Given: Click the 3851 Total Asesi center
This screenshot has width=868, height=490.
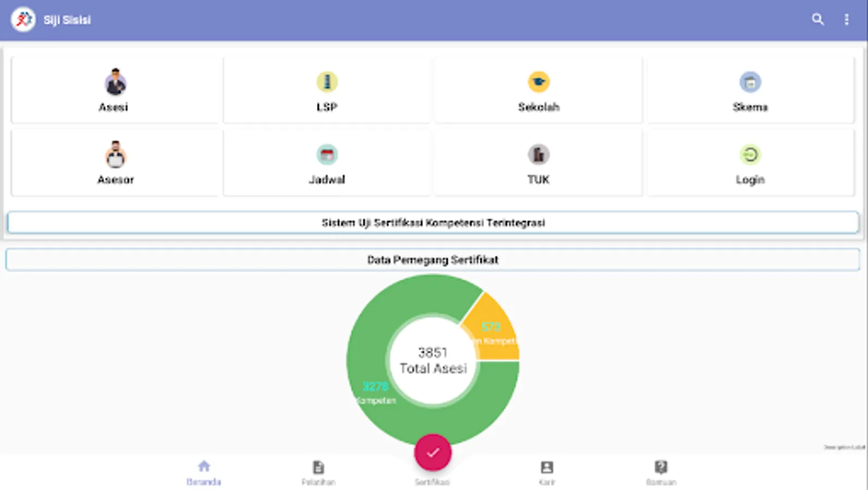Looking at the screenshot, I should (x=433, y=360).
